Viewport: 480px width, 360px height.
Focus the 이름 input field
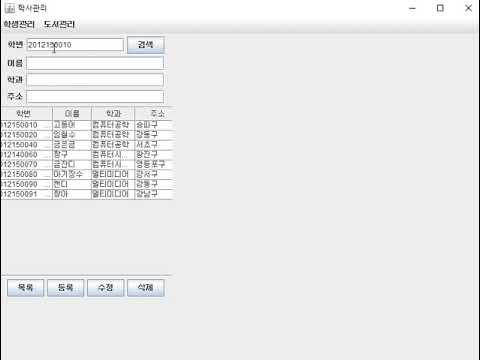pos(95,63)
